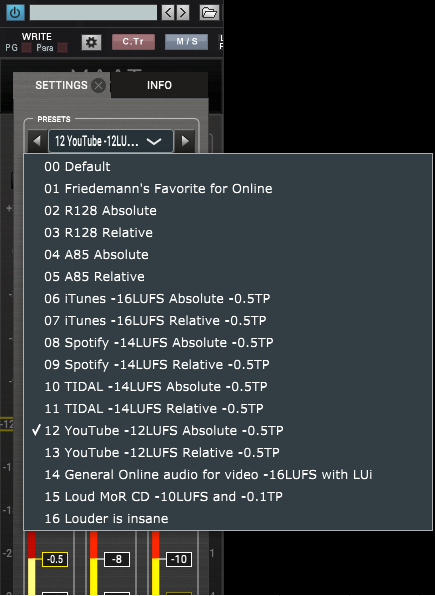Select next preset with right triangle

click(185, 141)
